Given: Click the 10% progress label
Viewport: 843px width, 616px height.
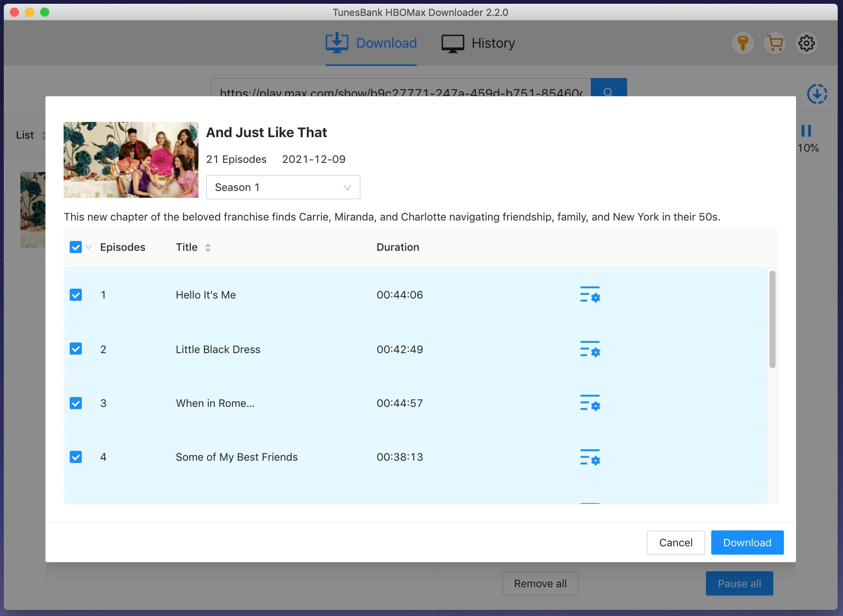Looking at the screenshot, I should pyautogui.click(x=808, y=148).
